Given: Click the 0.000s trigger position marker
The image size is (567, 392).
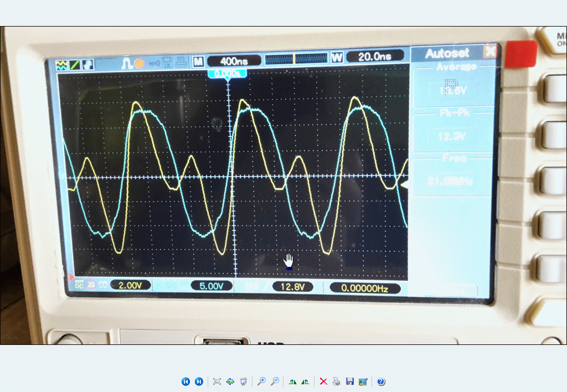Looking at the screenshot, I should pos(226,73).
